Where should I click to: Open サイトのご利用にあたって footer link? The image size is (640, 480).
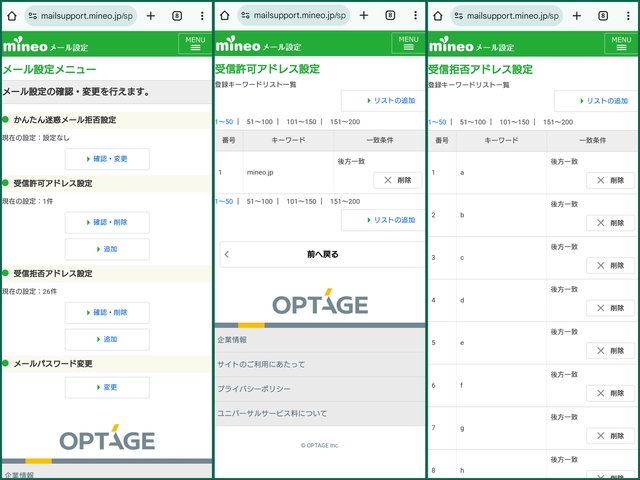(262, 364)
